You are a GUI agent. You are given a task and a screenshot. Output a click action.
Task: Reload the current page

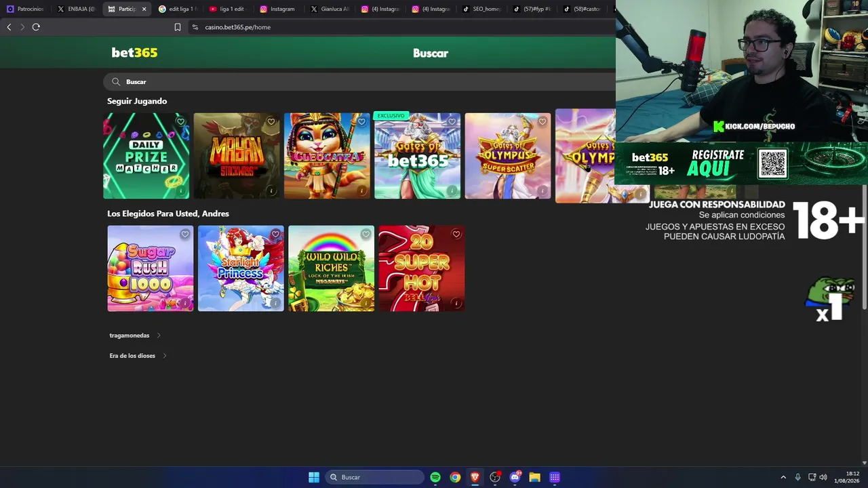click(36, 27)
